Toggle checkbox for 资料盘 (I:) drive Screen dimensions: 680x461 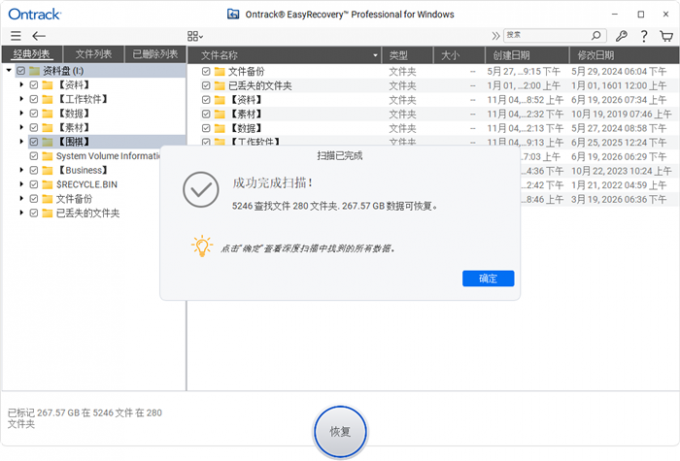pos(21,71)
